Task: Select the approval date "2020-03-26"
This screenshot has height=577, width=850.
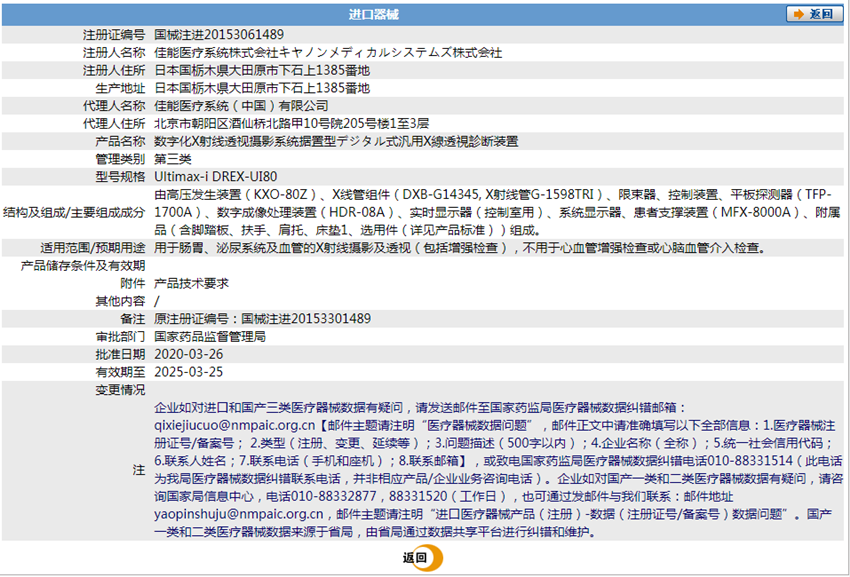Action: click(189, 355)
